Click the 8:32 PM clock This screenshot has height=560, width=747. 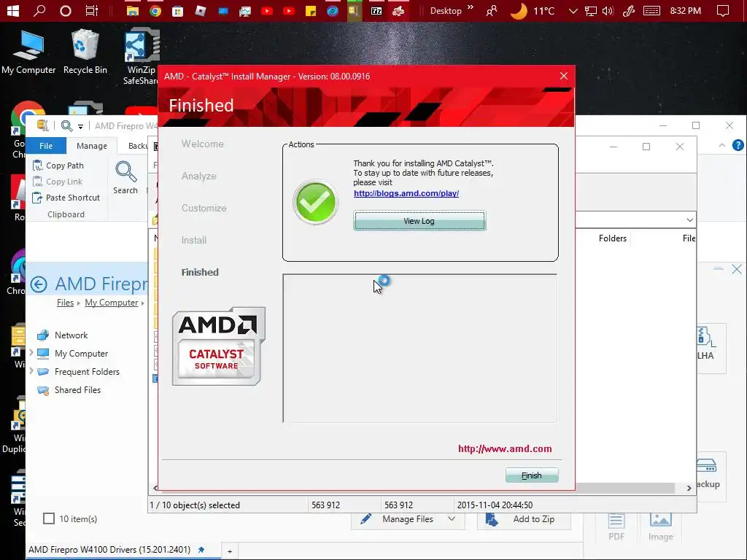(685, 10)
